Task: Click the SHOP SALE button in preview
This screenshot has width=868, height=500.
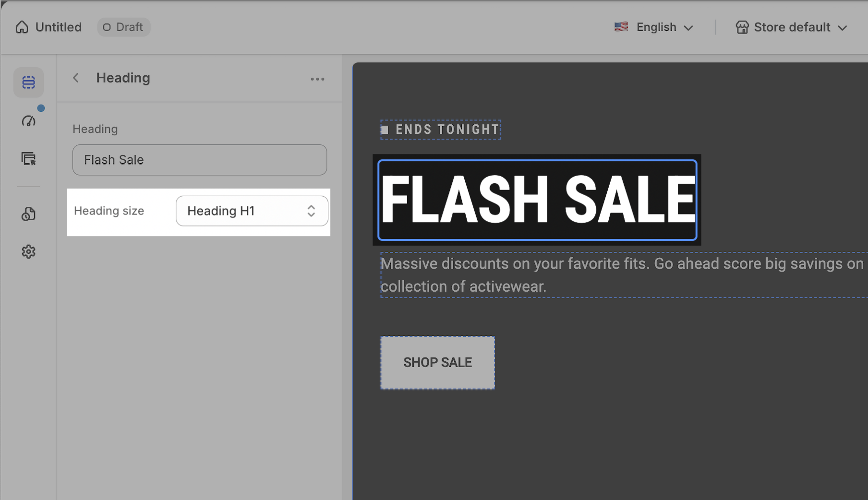Action: [x=437, y=363]
